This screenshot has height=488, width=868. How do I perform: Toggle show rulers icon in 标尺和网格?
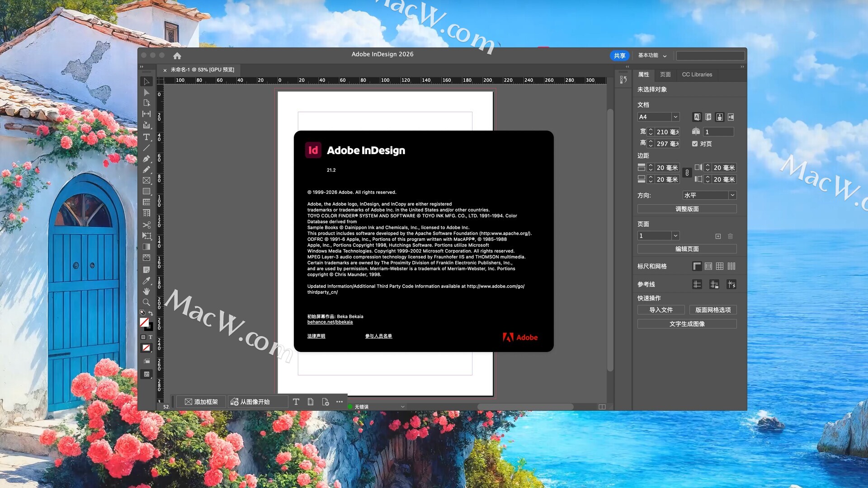click(x=697, y=266)
